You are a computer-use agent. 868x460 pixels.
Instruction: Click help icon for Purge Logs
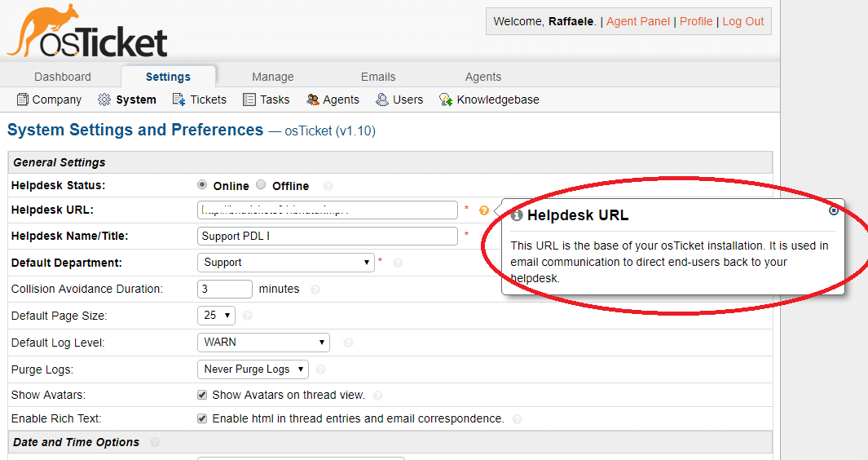(x=320, y=369)
